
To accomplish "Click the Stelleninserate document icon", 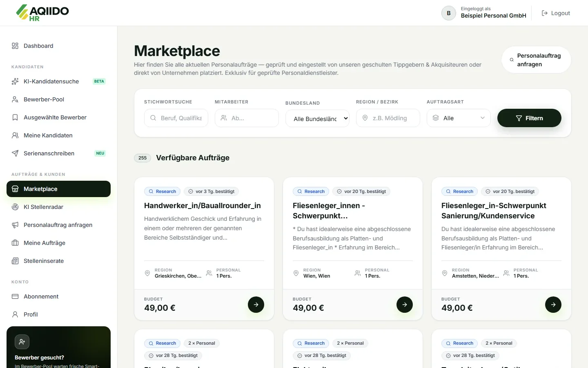I will pyautogui.click(x=15, y=261).
